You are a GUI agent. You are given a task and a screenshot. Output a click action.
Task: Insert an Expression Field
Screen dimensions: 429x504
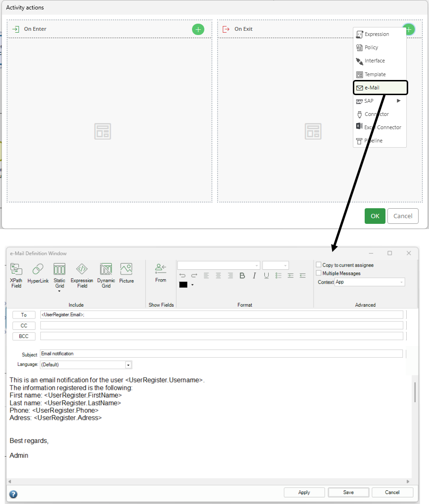pyautogui.click(x=82, y=275)
